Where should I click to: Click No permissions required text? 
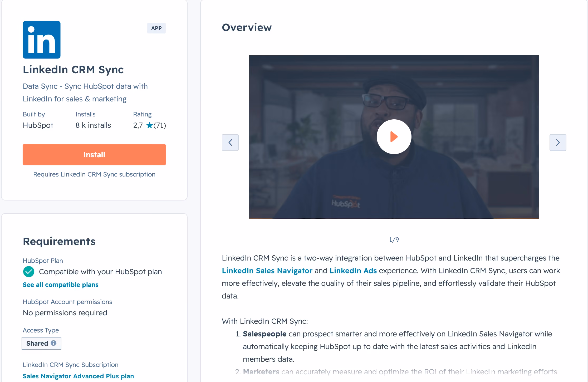65,313
